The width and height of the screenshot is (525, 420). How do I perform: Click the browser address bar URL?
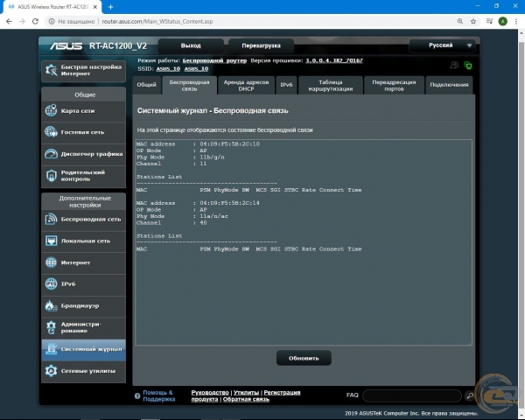(x=157, y=21)
